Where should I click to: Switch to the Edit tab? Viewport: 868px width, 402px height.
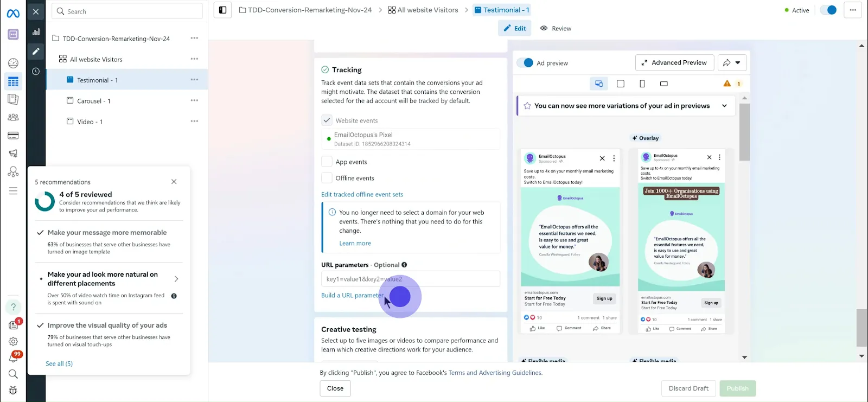tap(515, 28)
